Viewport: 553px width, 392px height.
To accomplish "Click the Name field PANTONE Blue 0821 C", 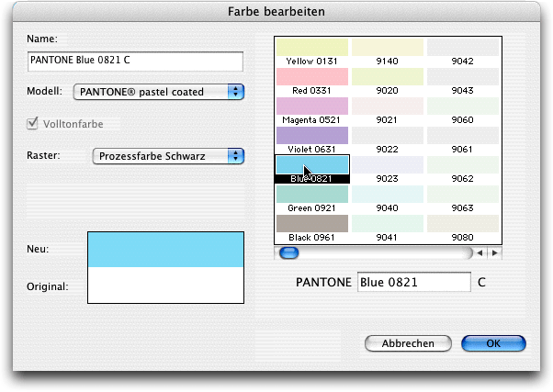I will [x=135, y=62].
